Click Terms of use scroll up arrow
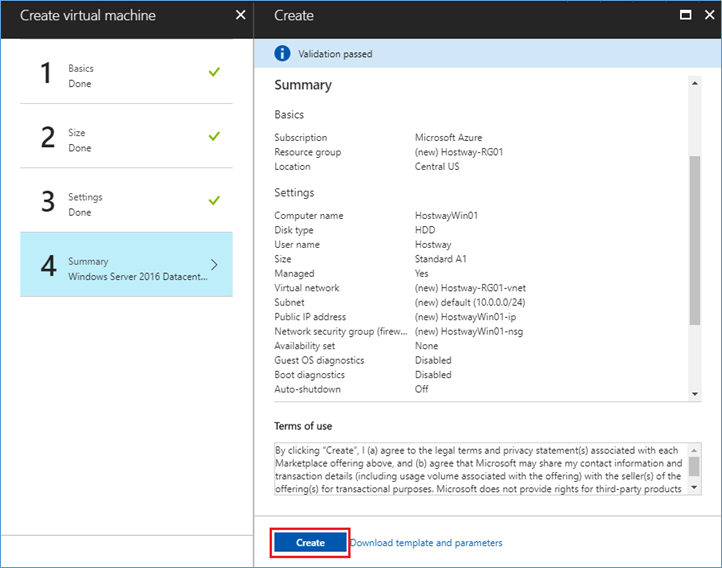The width and height of the screenshot is (722, 568). click(694, 450)
